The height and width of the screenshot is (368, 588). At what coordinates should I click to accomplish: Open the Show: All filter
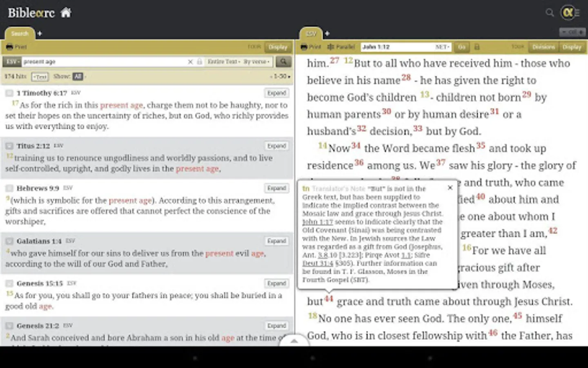[78, 76]
